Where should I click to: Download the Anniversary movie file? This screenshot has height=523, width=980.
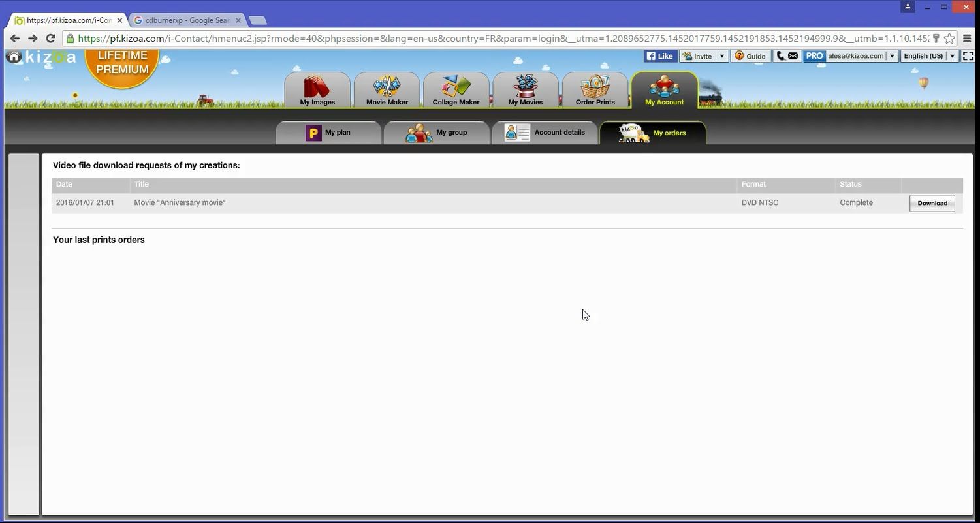click(x=932, y=203)
